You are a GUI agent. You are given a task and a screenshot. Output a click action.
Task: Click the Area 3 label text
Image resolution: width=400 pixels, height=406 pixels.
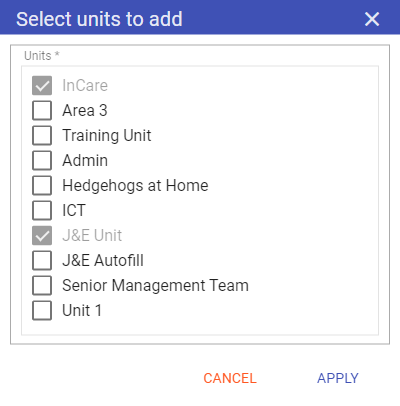pos(85,110)
